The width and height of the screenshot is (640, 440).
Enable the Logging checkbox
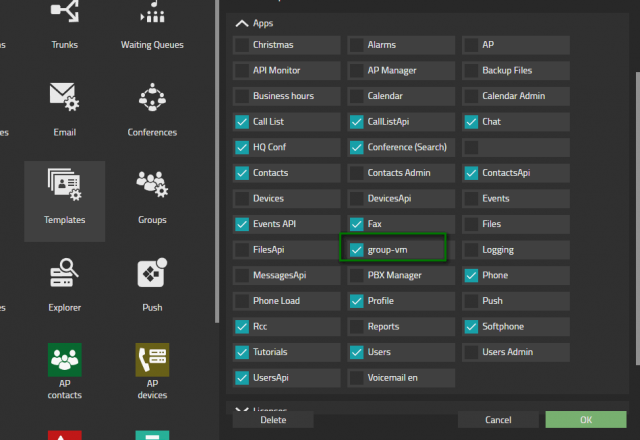[471, 250]
